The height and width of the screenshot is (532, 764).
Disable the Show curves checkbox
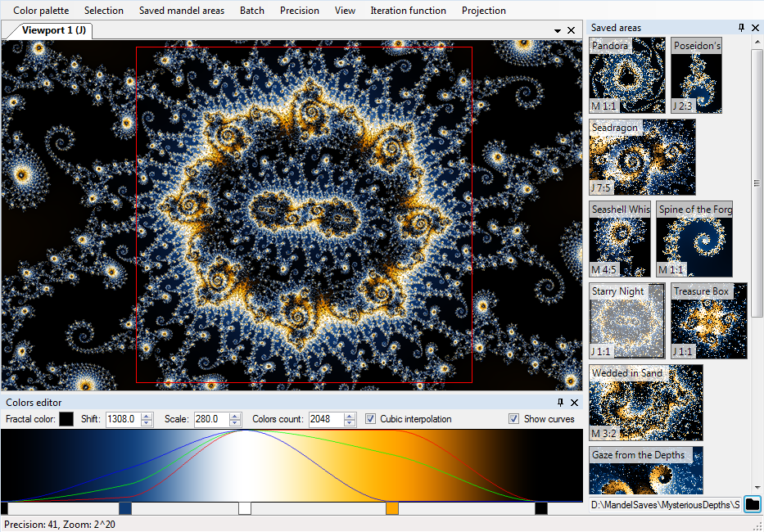coord(513,419)
